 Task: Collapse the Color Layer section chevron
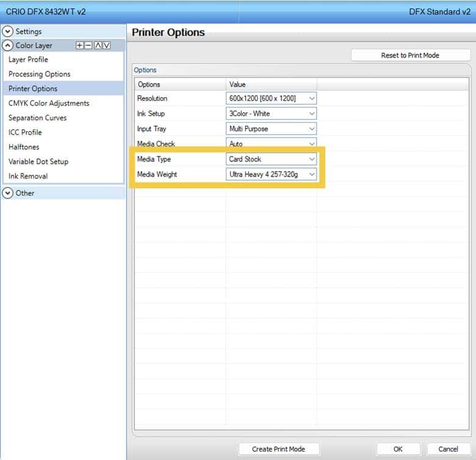(x=8, y=46)
